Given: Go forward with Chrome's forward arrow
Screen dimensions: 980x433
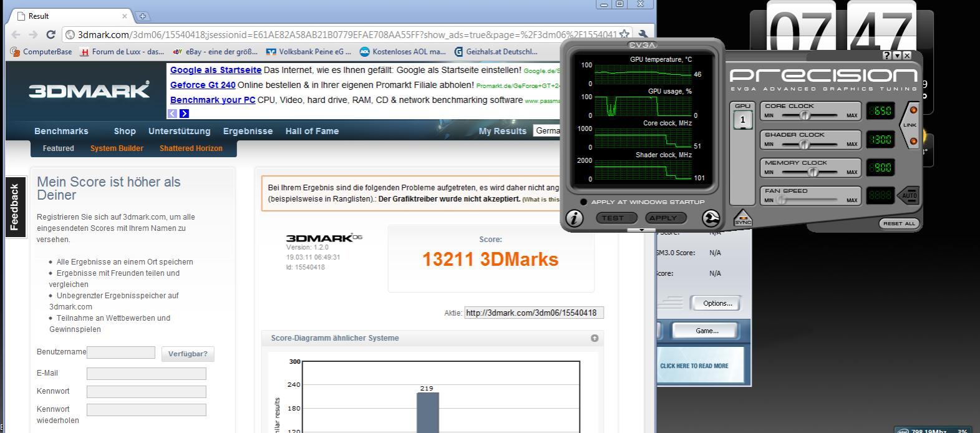Looking at the screenshot, I should click(x=33, y=35).
